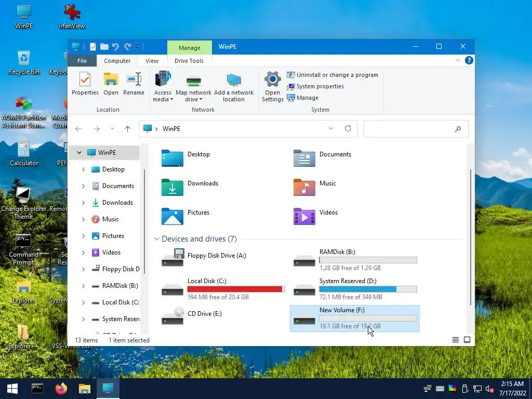Open the Access media dropdown
Screen dimensions: 532x399
coord(163,87)
